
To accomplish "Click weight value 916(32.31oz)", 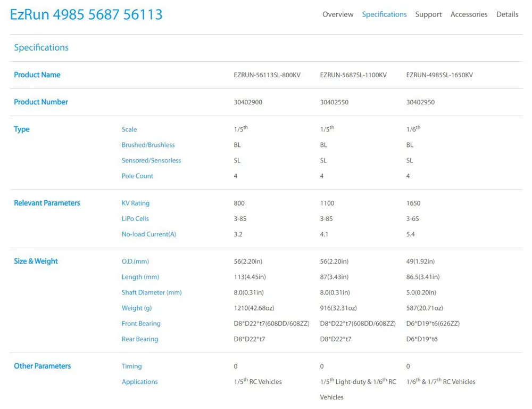I will (x=338, y=308).
